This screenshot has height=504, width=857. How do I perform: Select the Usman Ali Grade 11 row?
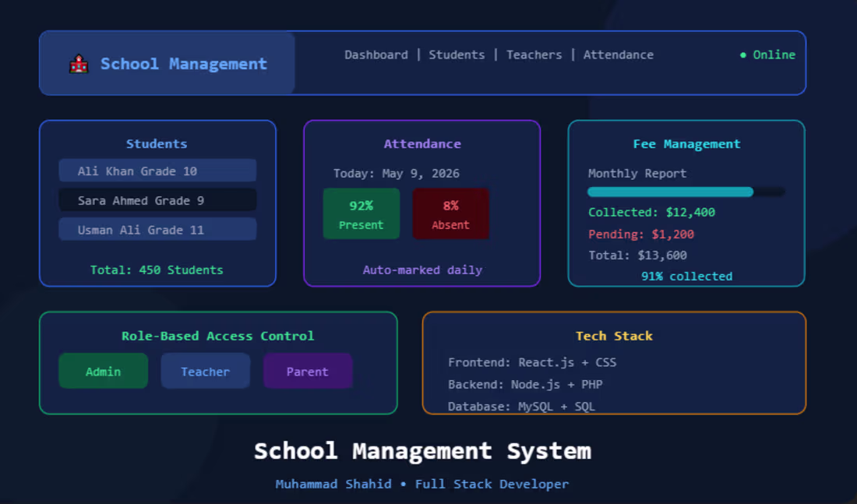(x=157, y=230)
